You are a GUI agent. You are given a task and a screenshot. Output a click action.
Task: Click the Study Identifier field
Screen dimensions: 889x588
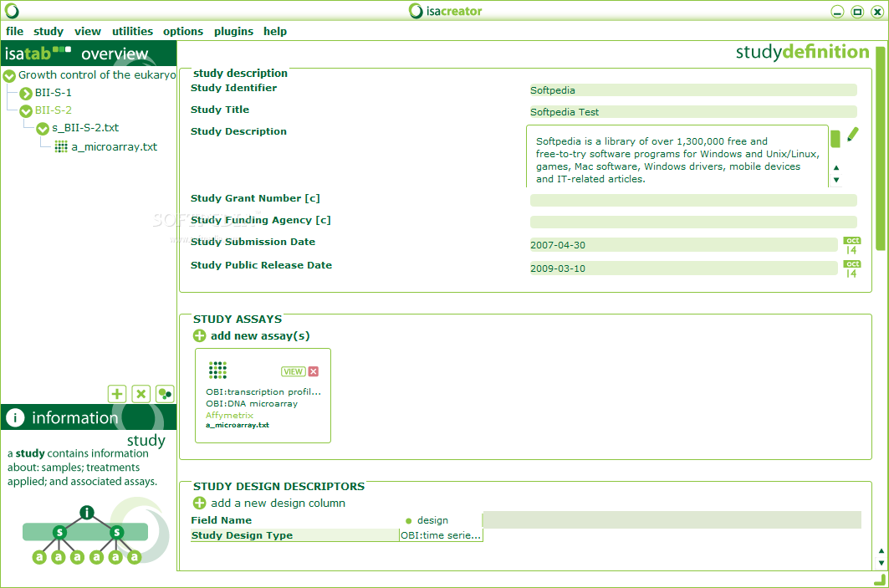click(x=692, y=90)
